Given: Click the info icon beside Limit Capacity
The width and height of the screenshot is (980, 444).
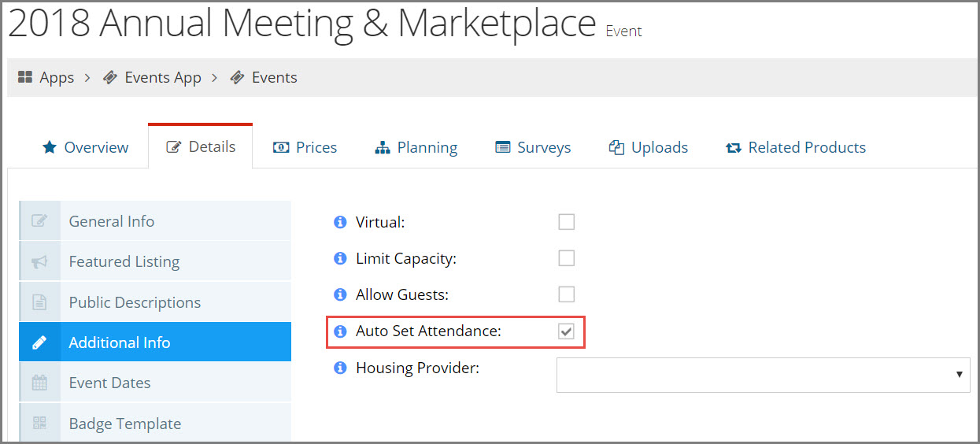Looking at the screenshot, I should [x=340, y=259].
